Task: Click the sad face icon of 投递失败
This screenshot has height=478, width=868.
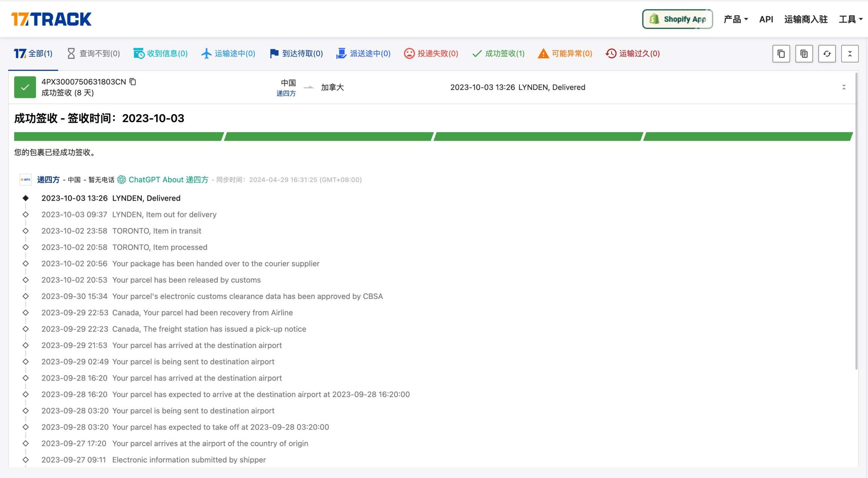Action: tap(409, 54)
